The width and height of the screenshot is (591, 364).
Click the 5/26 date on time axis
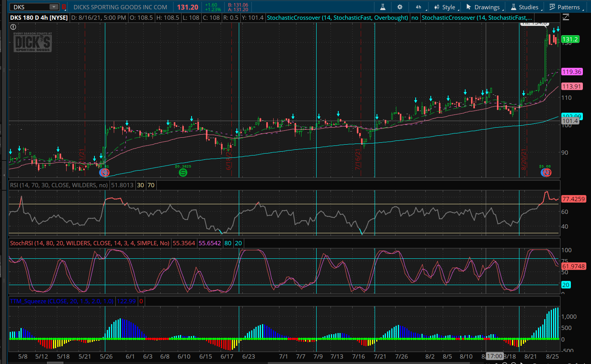coord(106,357)
